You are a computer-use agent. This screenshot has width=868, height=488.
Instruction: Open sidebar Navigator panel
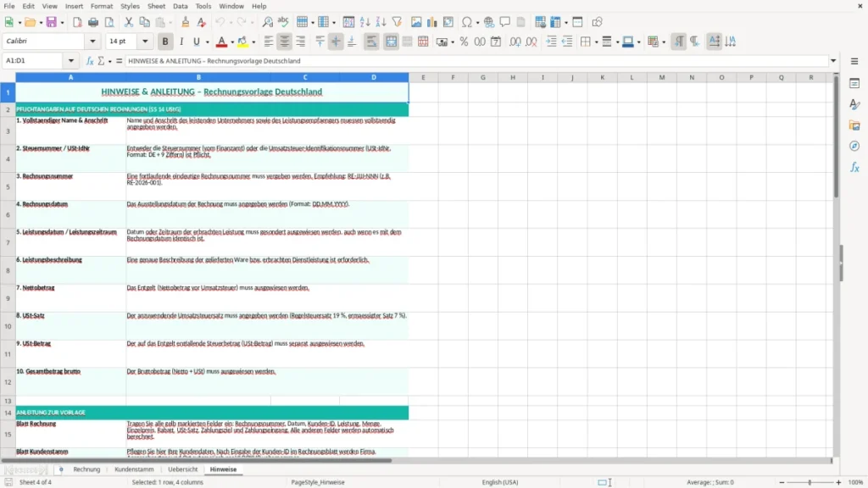point(854,146)
